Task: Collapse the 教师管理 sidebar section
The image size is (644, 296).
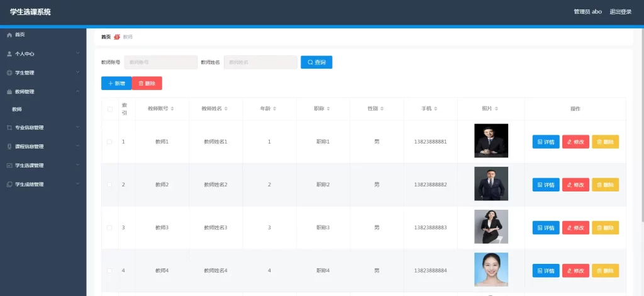Action: [x=77, y=91]
